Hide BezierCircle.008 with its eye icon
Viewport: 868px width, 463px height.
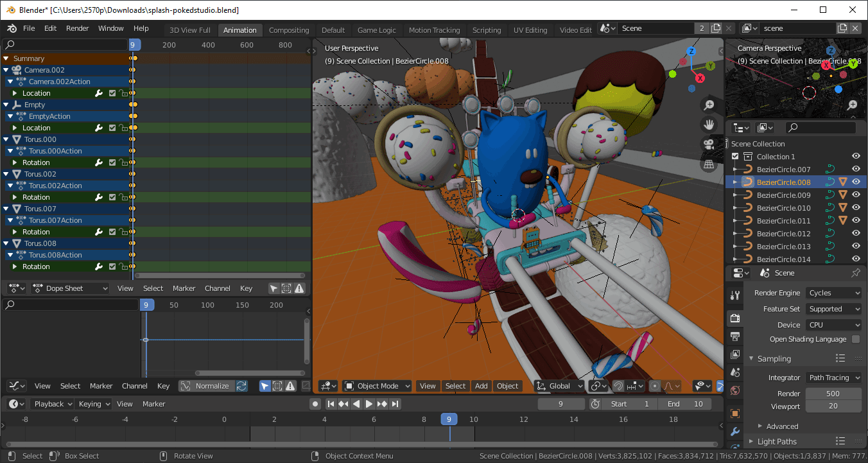(856, 182)
